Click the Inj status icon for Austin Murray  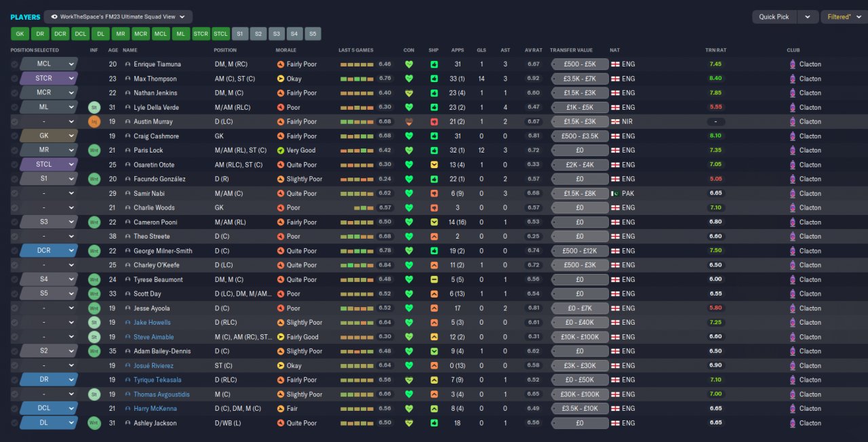pyautogui.click(x=94, y=122)
